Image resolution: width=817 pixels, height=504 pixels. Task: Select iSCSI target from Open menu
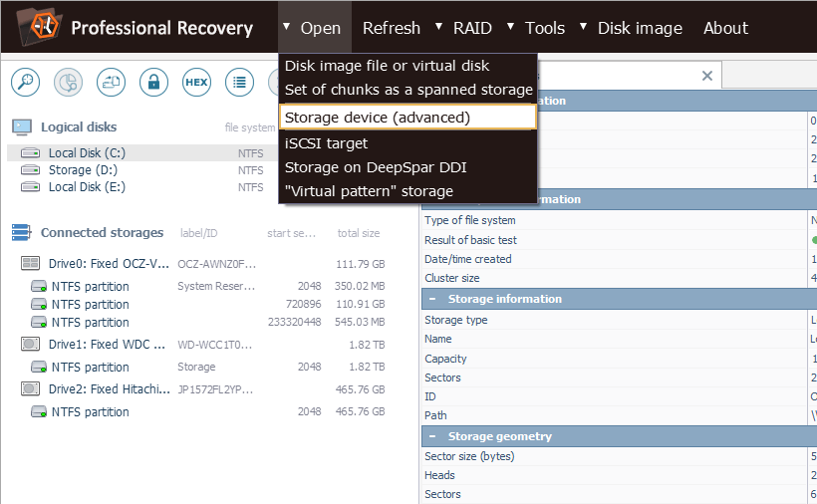tap(326, 143)
